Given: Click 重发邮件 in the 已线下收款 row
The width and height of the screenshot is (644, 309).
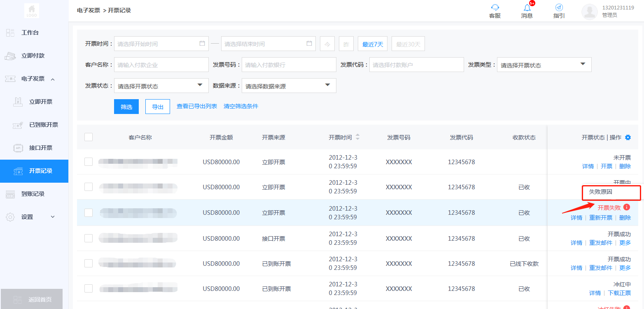Looking at the screenshot, I should (601, 268).
